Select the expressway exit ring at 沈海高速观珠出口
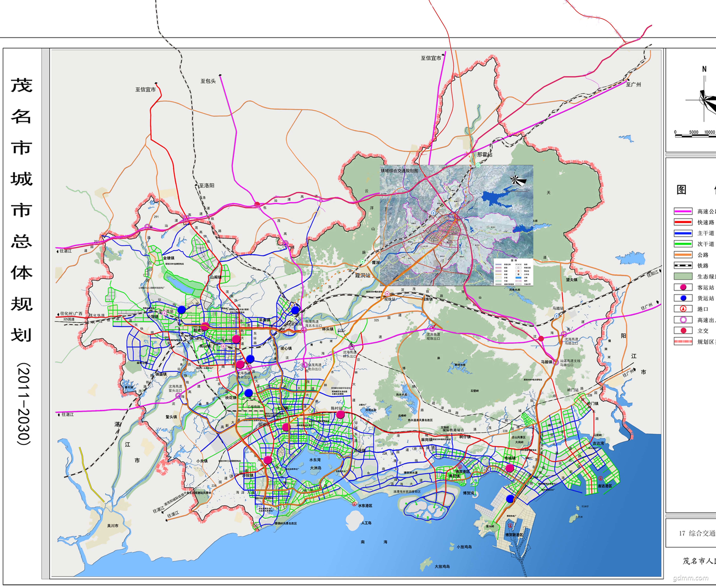This screenshot has height=588, width=716. coord(432,329)
